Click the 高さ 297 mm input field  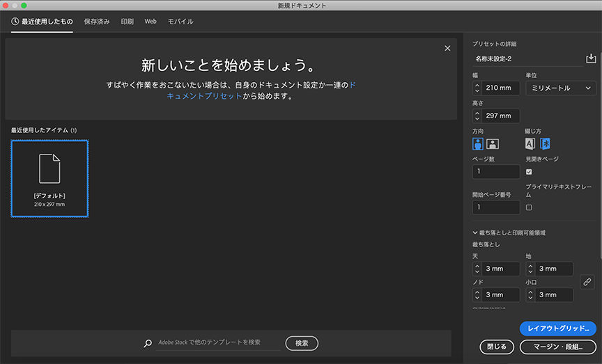pyautogui.click(x=501, y=116)
